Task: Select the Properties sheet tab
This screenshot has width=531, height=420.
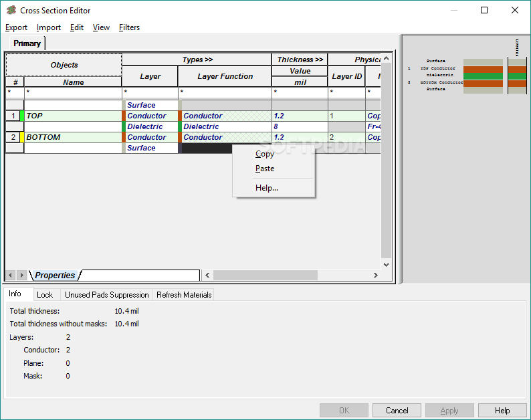Action: (x=55, y=275)
